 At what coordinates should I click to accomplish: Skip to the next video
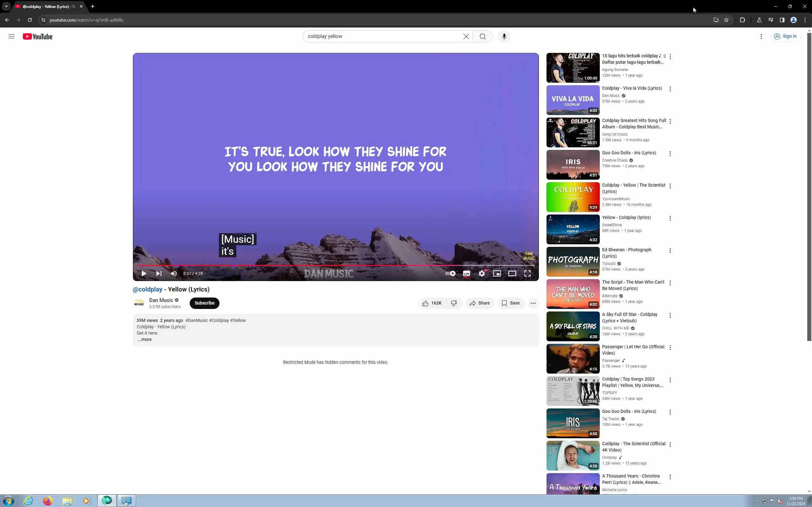coord(159,273)
